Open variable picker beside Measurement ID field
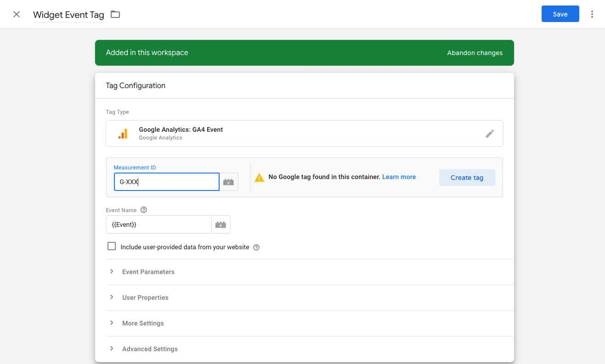Screen dimensions: 605x364 (228, 182)
